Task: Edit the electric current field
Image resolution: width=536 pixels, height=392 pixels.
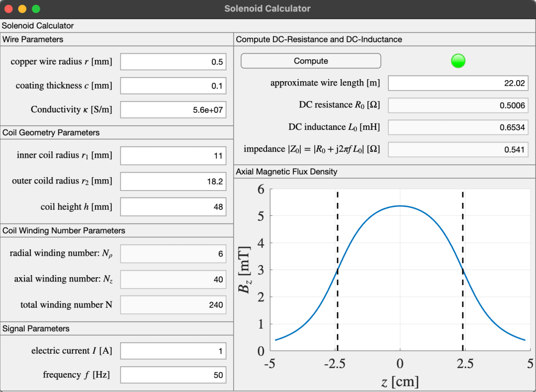Action: pyautogui.click(x=173, y=351)
